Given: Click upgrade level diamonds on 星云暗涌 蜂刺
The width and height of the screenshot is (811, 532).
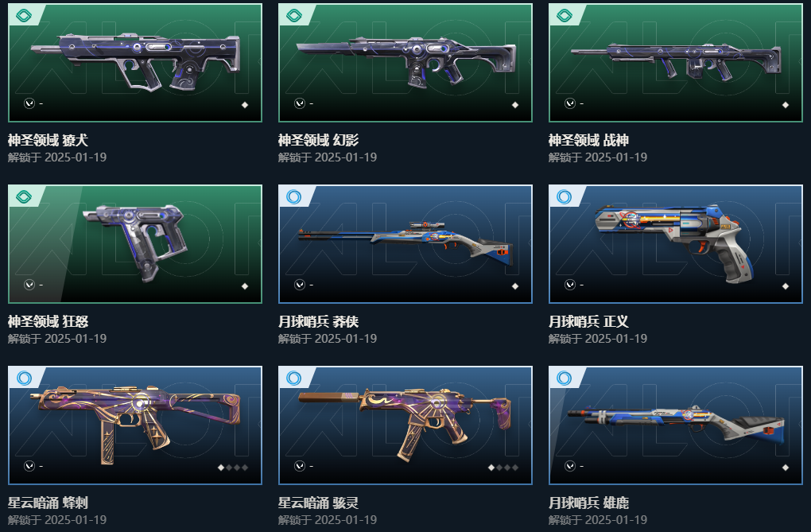Looking at the screenshot, I should click(x=233, y=468).
